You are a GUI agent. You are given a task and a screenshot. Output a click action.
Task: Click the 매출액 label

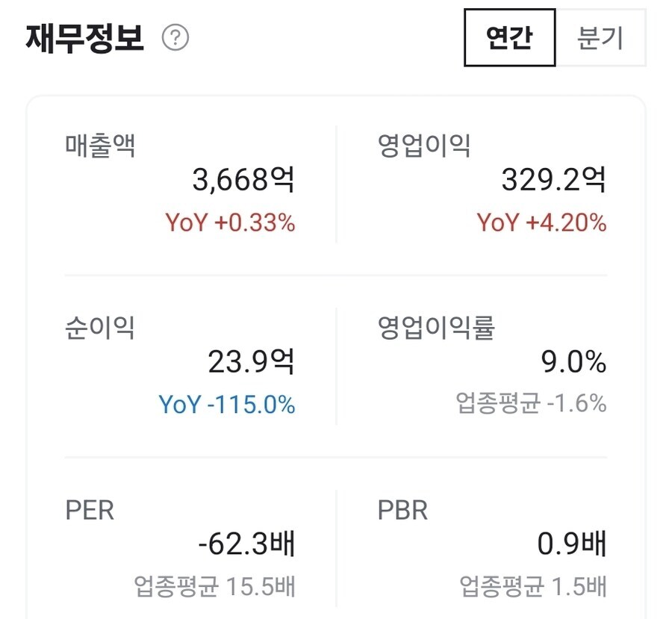click(100, 146)
